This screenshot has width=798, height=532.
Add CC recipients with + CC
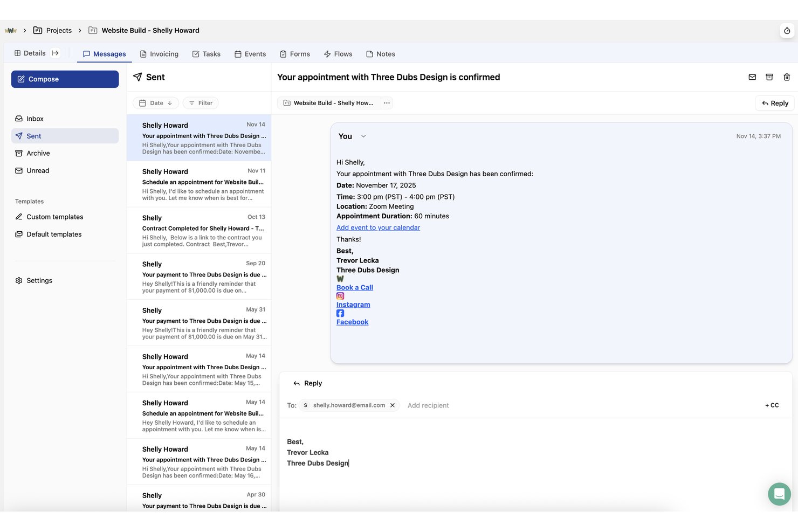tap(772, 405)
